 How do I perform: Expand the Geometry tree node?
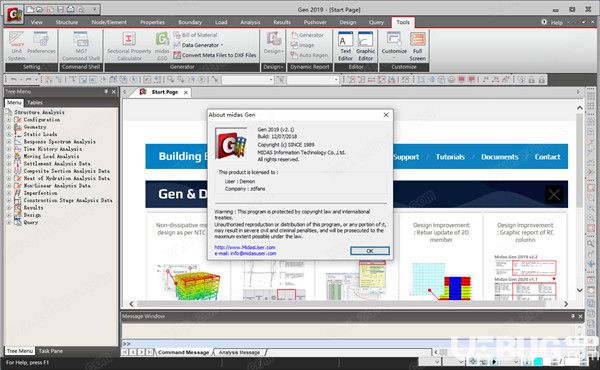[9, 127]
